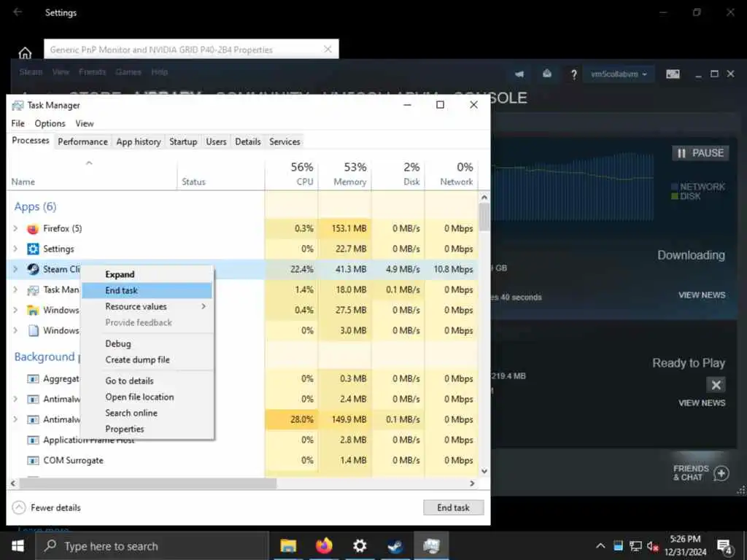Pause the Steam download
747x560 pixels.
pos(700,153)
